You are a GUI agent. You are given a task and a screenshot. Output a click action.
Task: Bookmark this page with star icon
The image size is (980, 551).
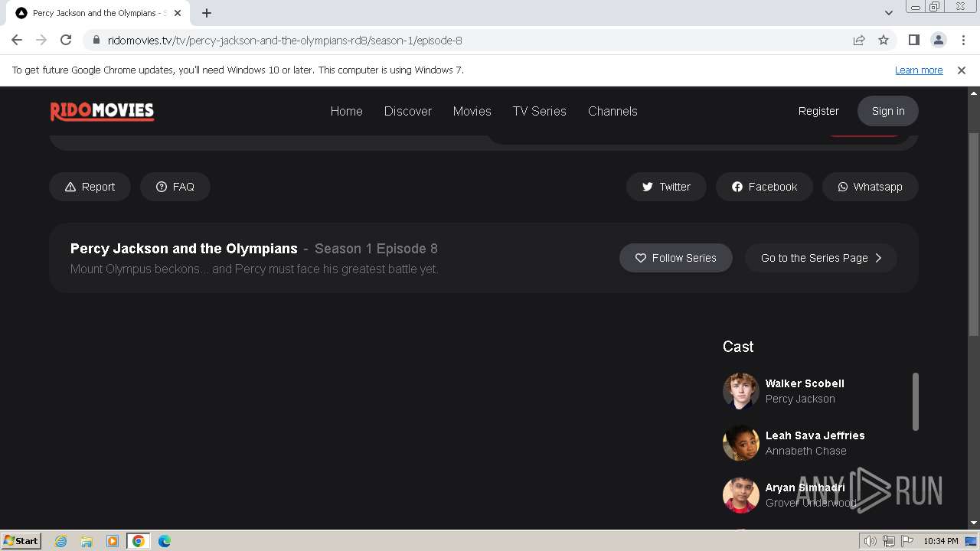click(884, 40)
